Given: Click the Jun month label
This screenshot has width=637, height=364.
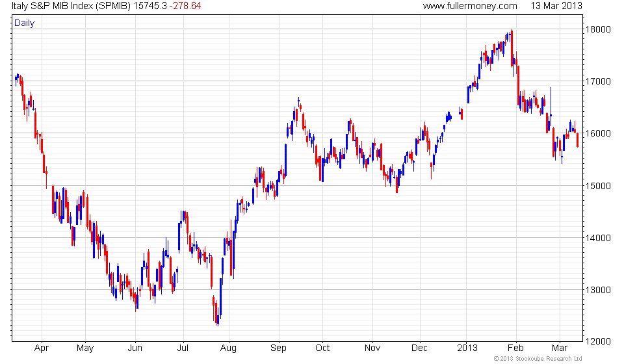Looking at the screenshot, I should [x=135, y=348].
